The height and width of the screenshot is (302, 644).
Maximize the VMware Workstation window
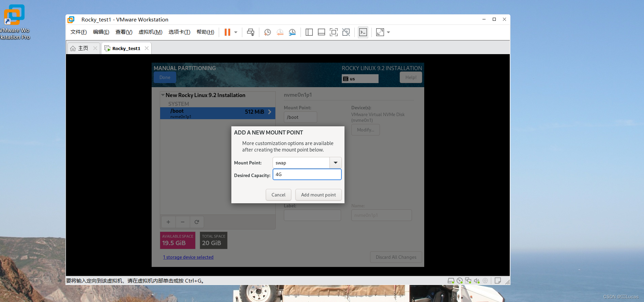[494, 19]
